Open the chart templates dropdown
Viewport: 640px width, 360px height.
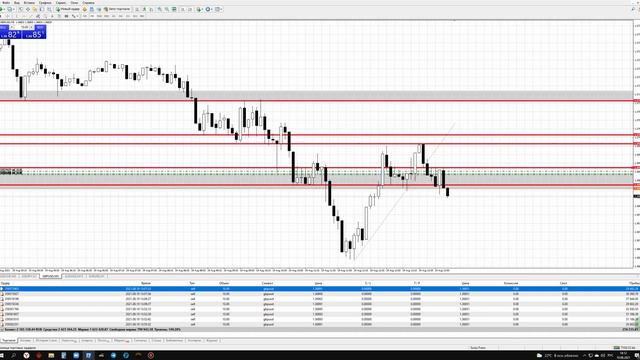click(218, 9)
